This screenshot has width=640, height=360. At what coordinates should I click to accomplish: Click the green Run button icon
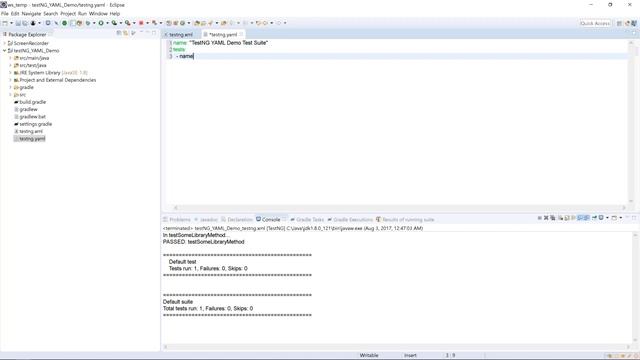pos(101,23)
